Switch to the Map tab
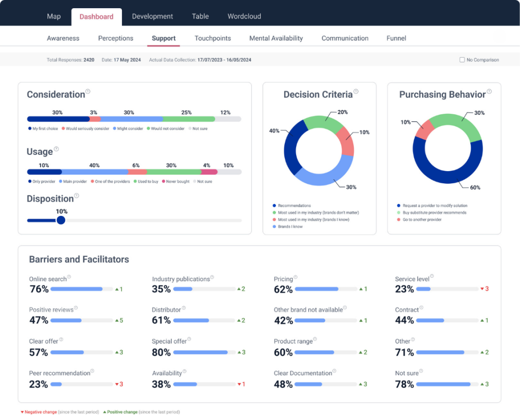This screenshot has height=420, width=520. (54, 16)
